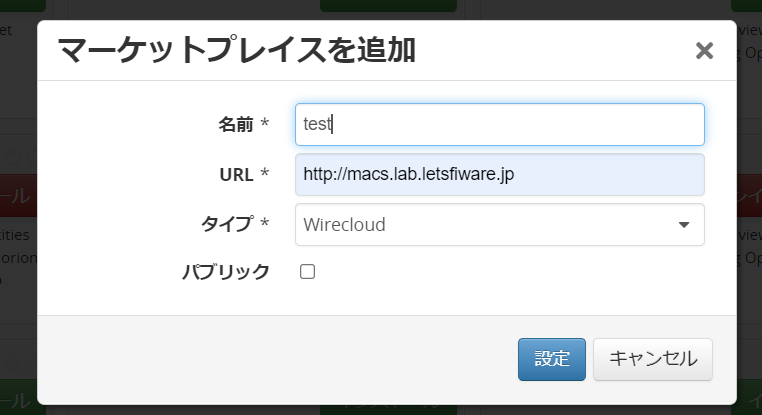This screenshot has height=415, width=762.
Task: Focus the URL input field
Action: (500, 174)
